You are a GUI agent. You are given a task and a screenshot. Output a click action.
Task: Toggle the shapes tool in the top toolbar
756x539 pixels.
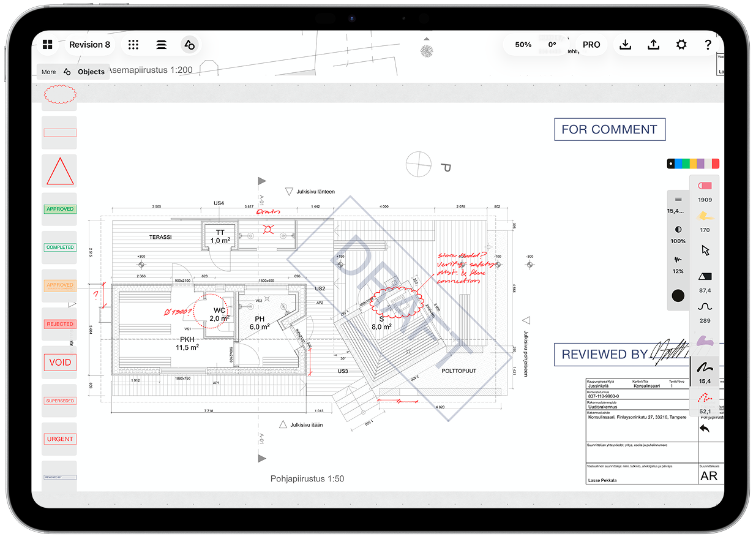pyautogui.click(x=189, y=44)
